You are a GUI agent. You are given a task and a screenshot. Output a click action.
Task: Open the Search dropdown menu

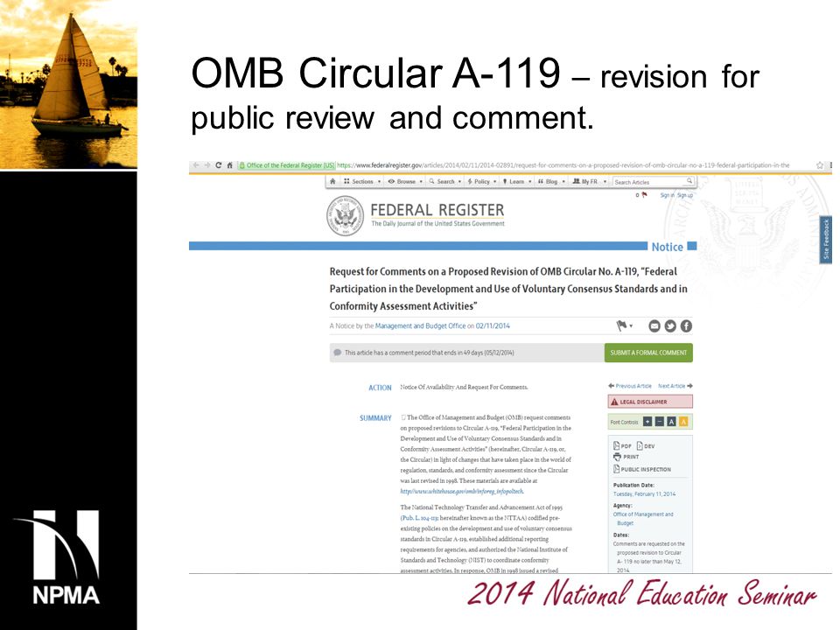[445, 182]
